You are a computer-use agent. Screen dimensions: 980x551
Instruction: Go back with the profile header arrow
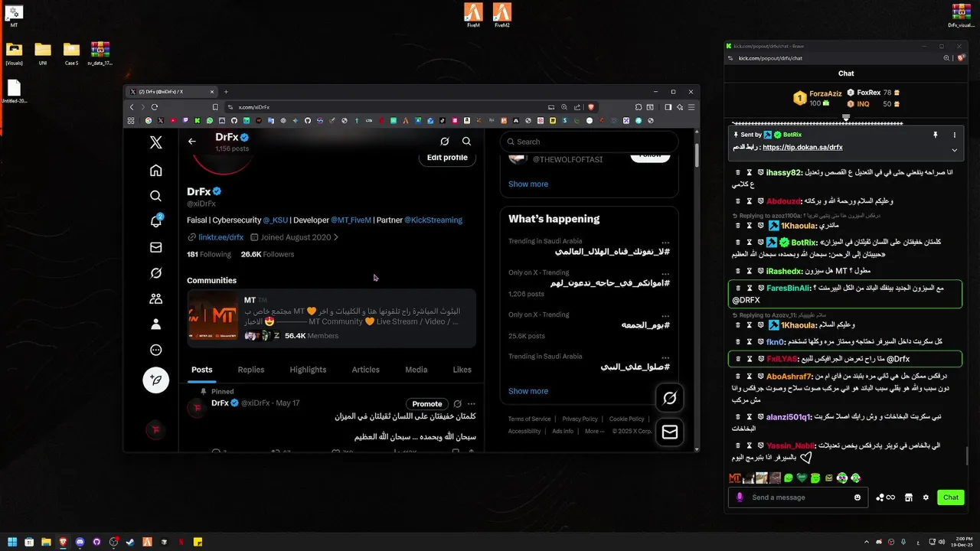click(x=192, y=141)
